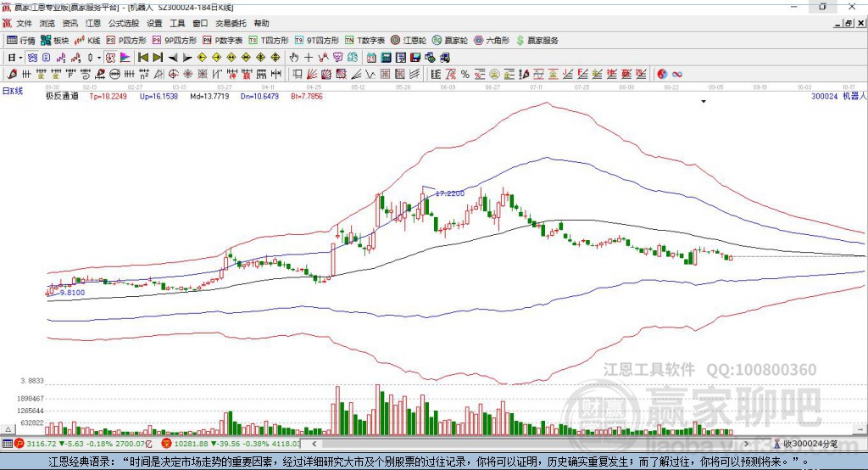
Task: Open the T数字表 tool
Action: [x=364, y=41]
